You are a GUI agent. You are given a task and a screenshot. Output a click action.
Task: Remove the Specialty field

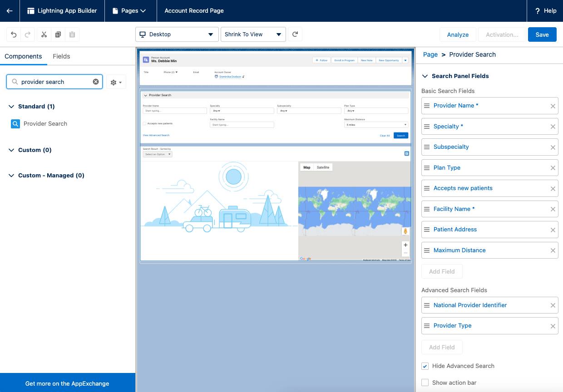(x=553, y=127)
